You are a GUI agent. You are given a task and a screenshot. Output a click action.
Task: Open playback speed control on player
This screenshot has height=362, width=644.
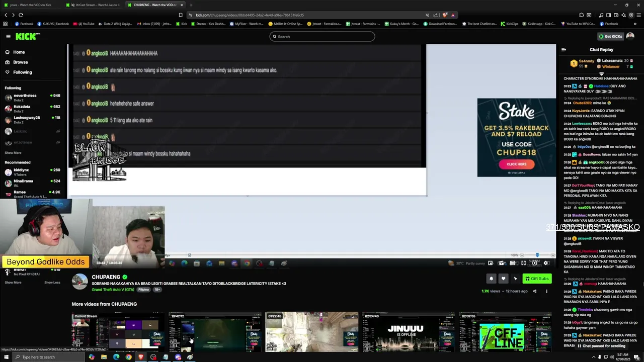click(x=535, y=263)
